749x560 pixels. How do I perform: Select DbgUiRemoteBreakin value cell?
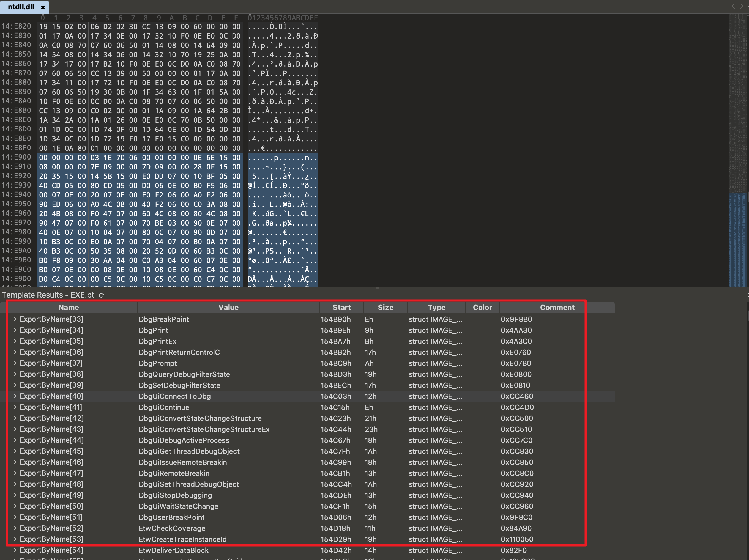tap(174, 473)
